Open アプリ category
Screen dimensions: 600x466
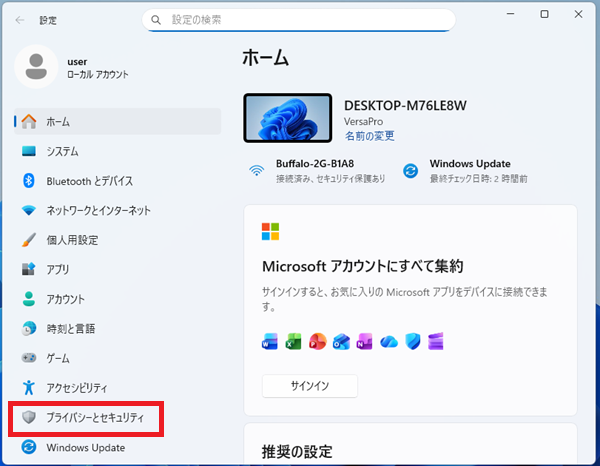pos(117,269)
